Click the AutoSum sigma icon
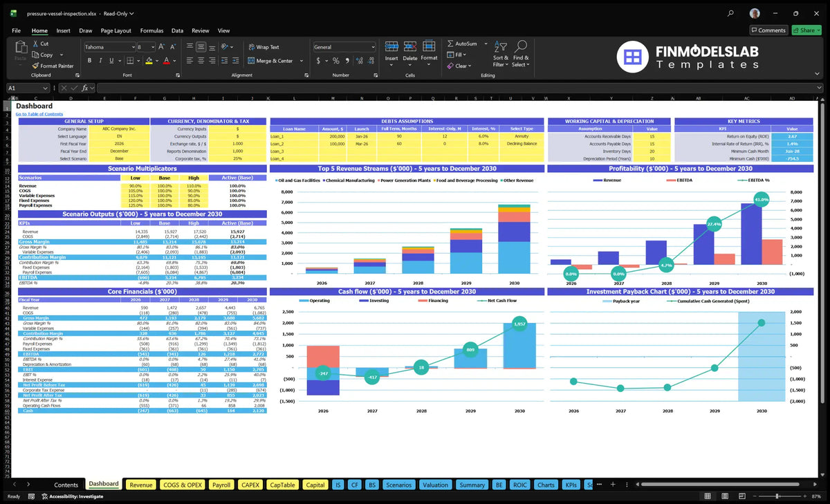Screen dimensions: 830x504 (451, 44)
